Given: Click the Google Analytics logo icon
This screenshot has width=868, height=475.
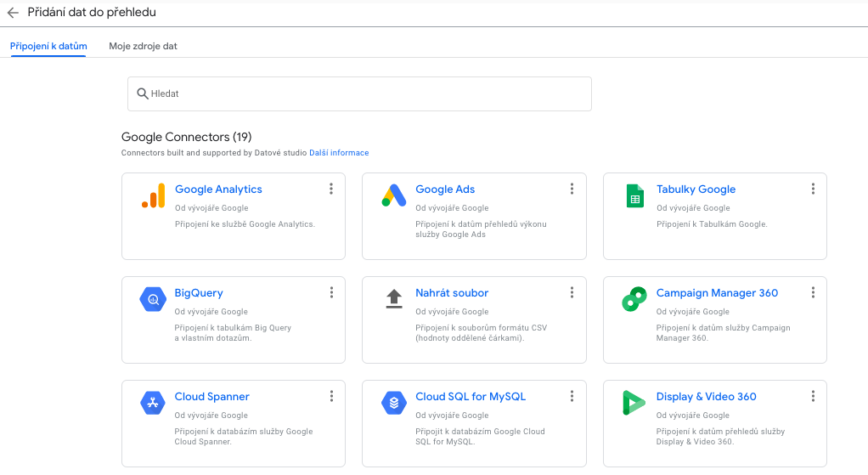Looking at the screenshot, I should (x=154, y=195).
